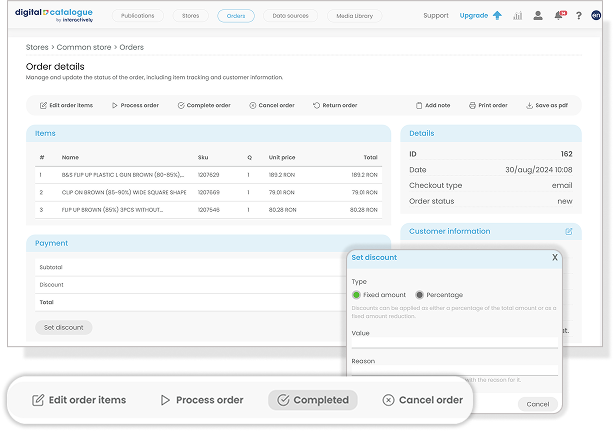The width and height of the screenshot is (614, 431).
Task: Switch to the Publications tab
Action: point(137,16)
